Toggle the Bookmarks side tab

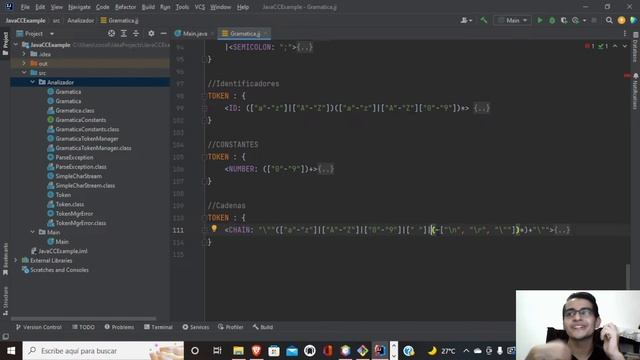[5, 258]
